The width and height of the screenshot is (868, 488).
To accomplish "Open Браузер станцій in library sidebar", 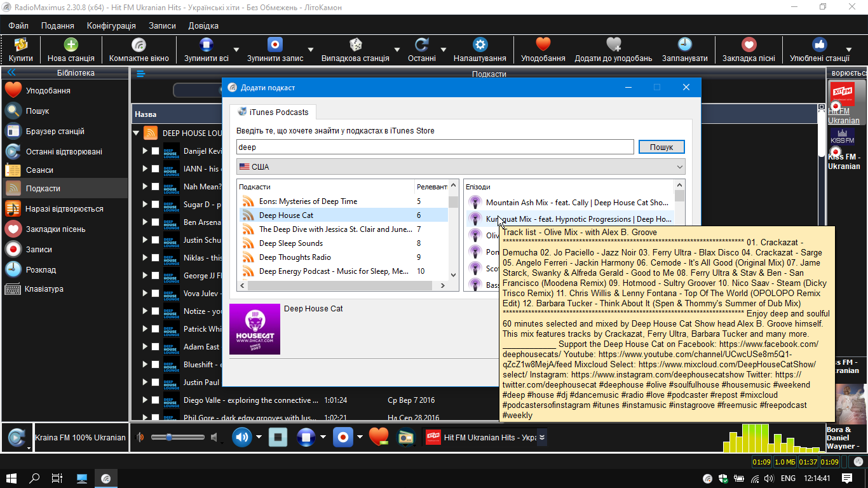I will coord(64,132).
